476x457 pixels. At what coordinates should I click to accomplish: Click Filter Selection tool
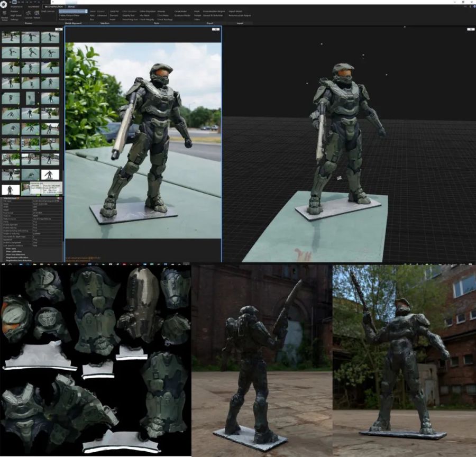tap(130, 12)
